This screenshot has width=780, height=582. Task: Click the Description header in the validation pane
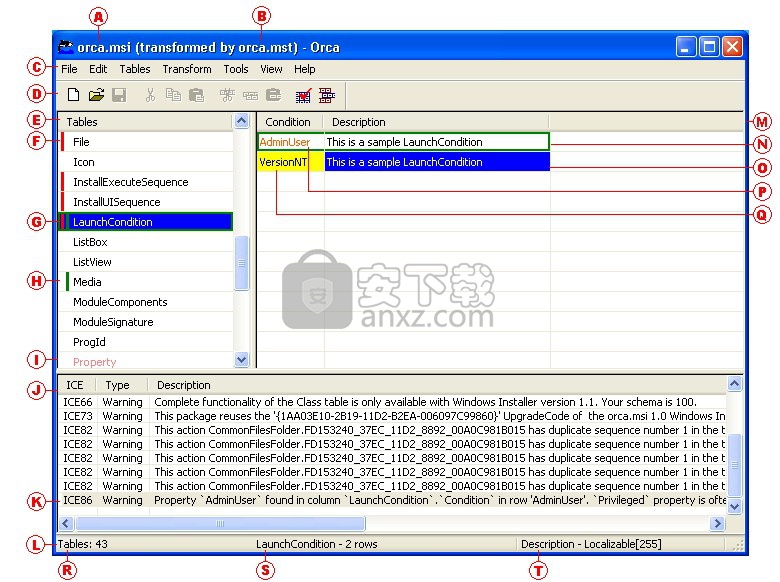coord(437,385)
